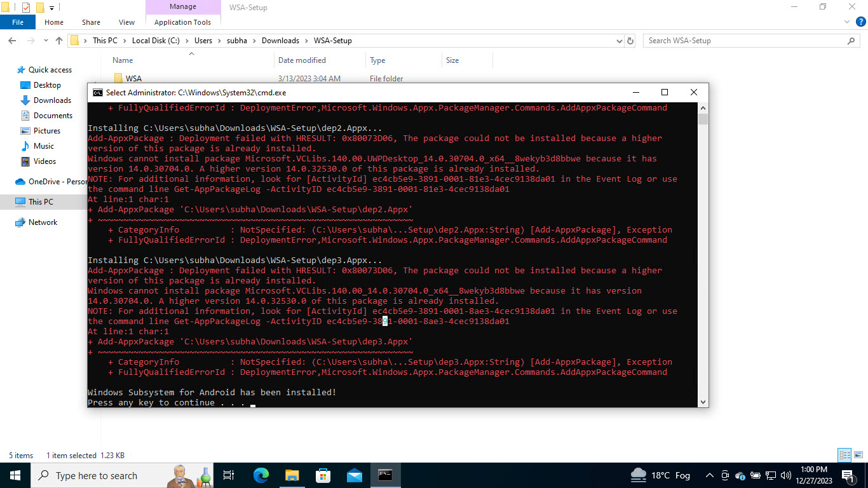
Task: Check battery status from the system tray
Action: 756,475
